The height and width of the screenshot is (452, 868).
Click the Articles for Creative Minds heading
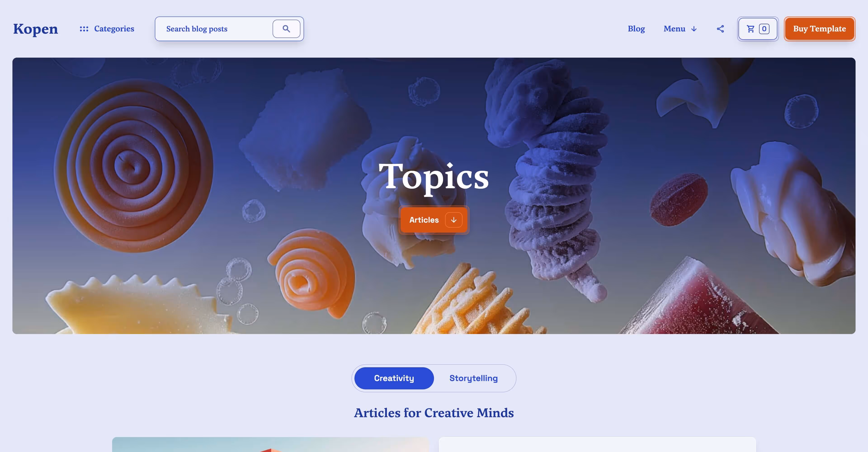click(x=434, y=413)
